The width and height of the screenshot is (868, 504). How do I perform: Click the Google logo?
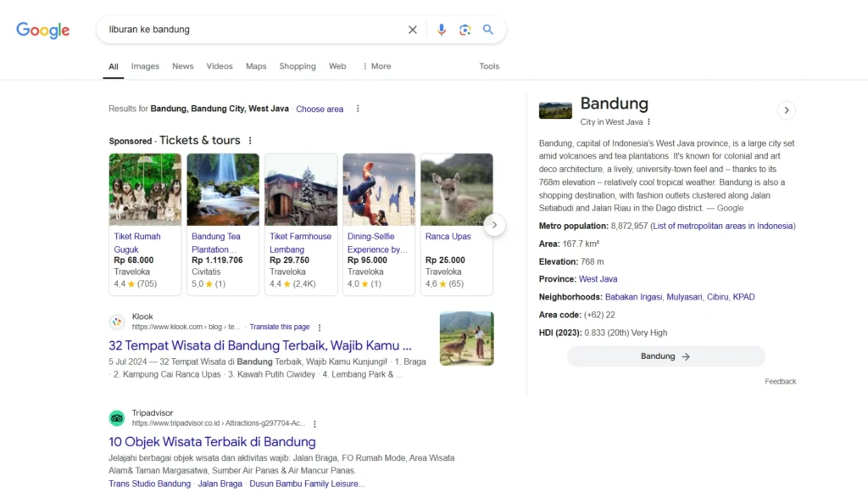(42, 30)
